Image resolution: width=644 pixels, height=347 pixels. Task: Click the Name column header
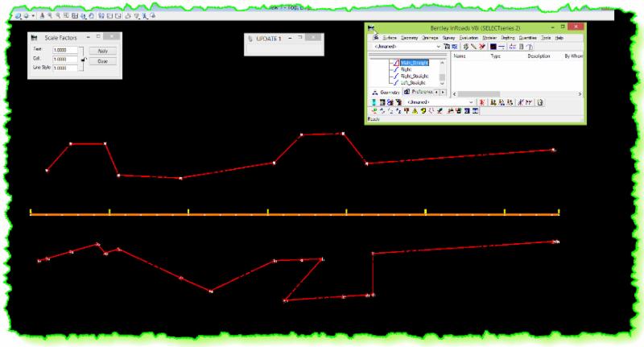pos(460,56)
